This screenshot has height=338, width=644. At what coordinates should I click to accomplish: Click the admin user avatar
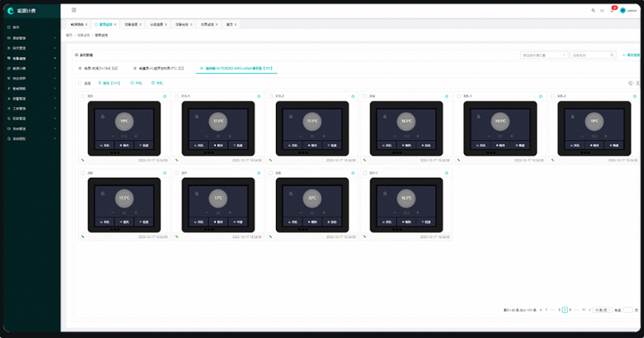point(623,10)
